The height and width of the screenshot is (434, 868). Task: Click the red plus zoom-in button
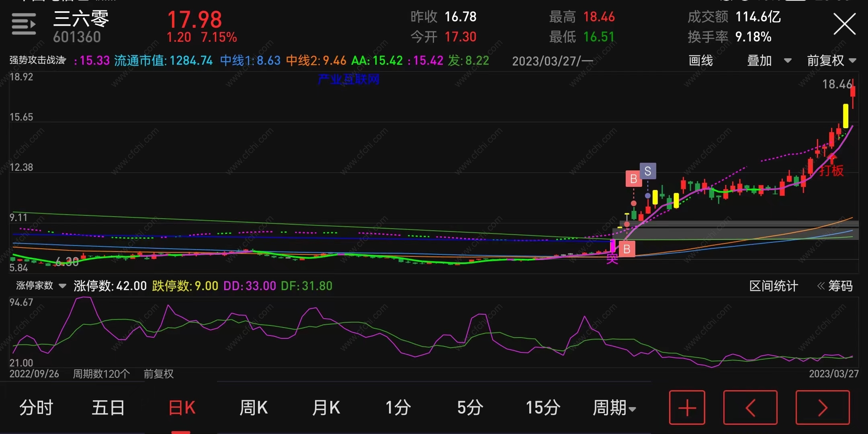[x=687, y=407]
